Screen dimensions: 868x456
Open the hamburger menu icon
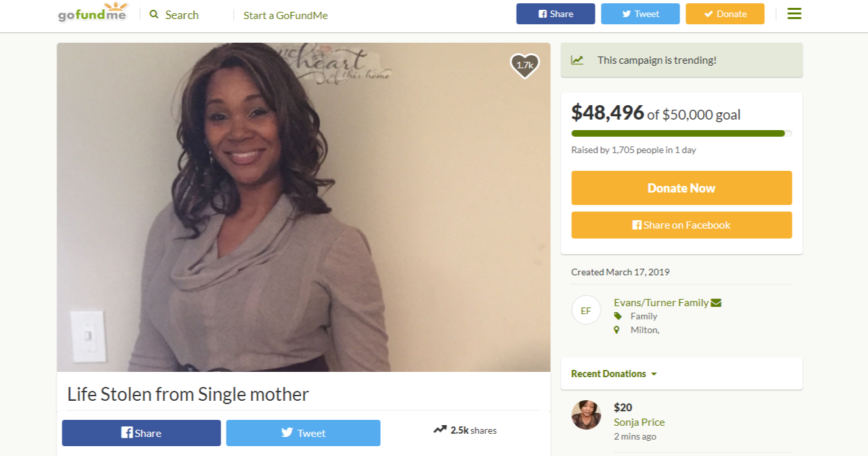[x=794, y=14]
